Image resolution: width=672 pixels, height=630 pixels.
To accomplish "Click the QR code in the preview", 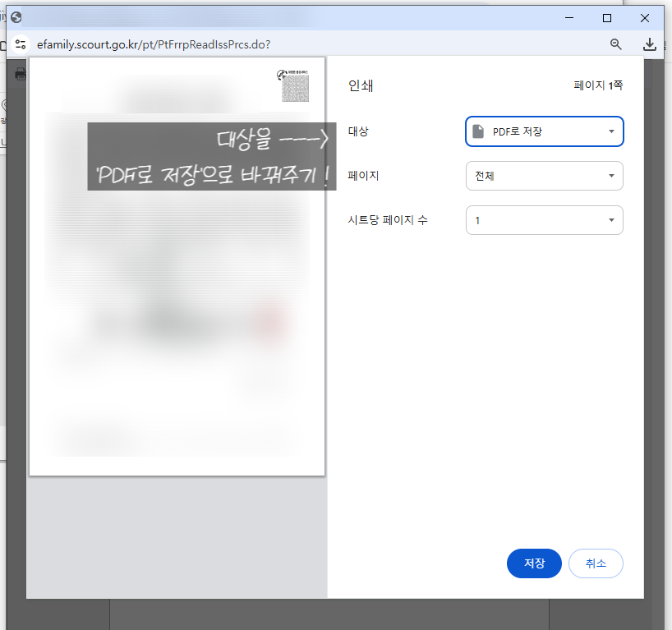I will click(x=295, y=88).
